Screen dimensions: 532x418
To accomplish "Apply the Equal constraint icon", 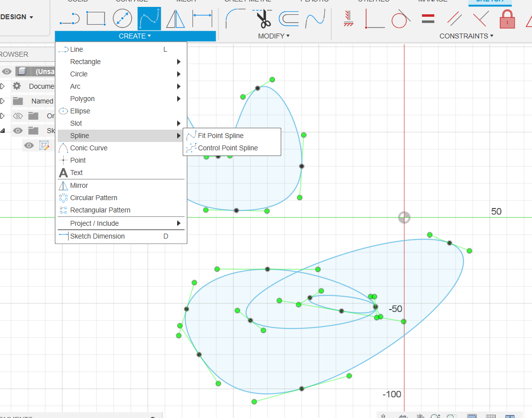I will pyautogui.click(x=428, y=19).
